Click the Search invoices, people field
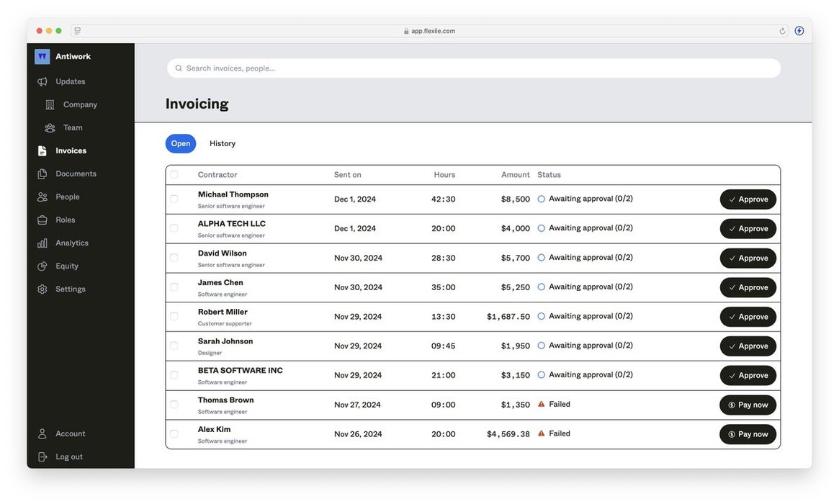839x504 pixels. (x=474, y=68)
